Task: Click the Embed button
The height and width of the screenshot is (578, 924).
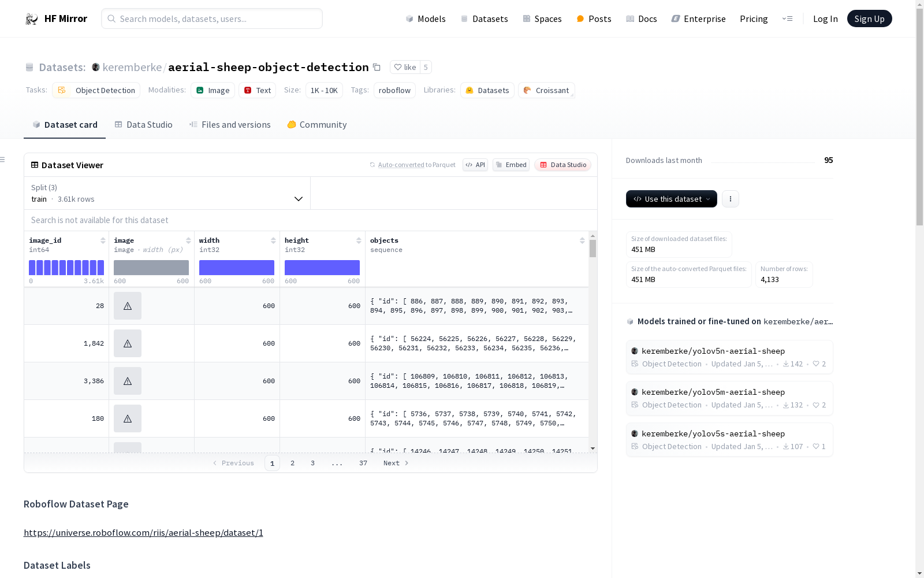Action: click(x=511, y=165)
